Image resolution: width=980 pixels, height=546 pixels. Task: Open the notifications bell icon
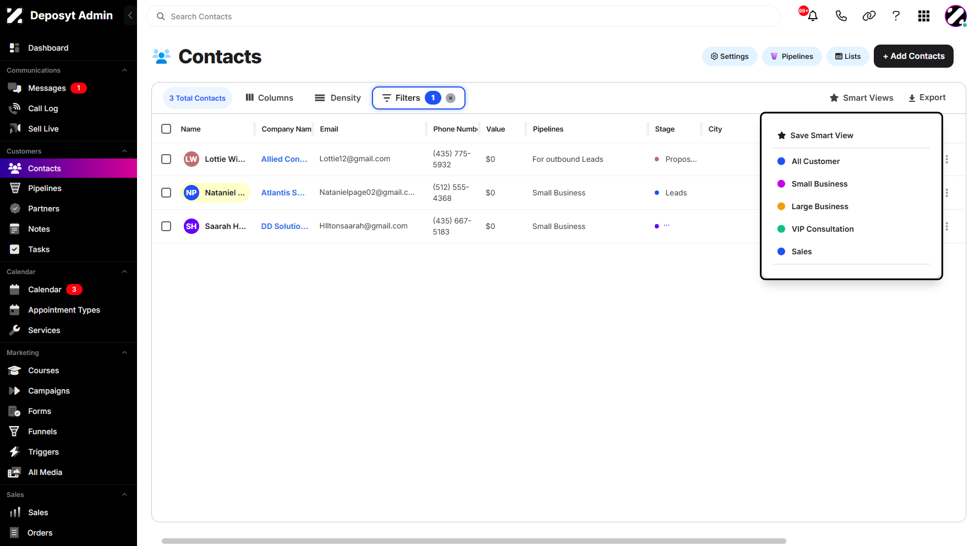pyautogui.click(x=812, y=16)
